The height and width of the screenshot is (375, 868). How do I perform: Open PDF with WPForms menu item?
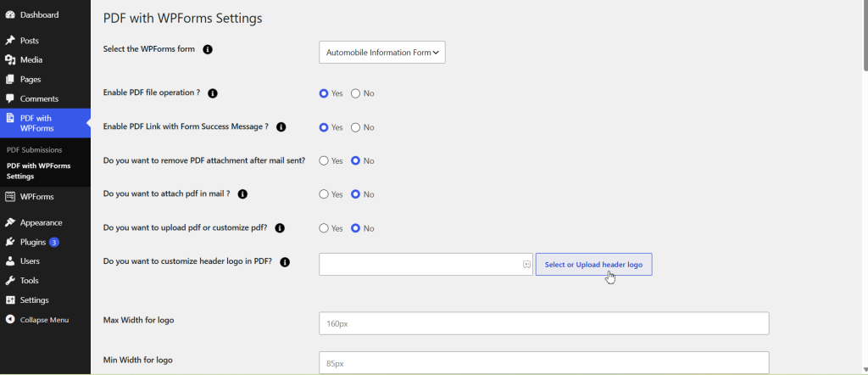(46, 123)
